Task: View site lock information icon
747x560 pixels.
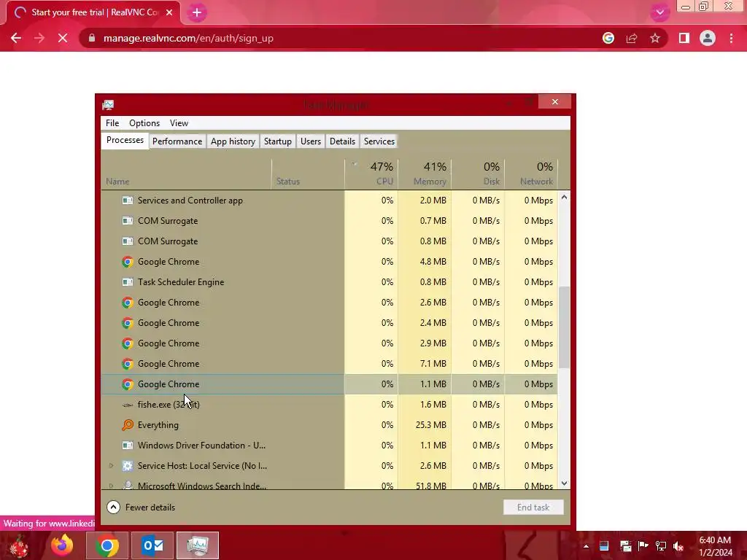Action: pyautogui.click(x=92, y=38)
